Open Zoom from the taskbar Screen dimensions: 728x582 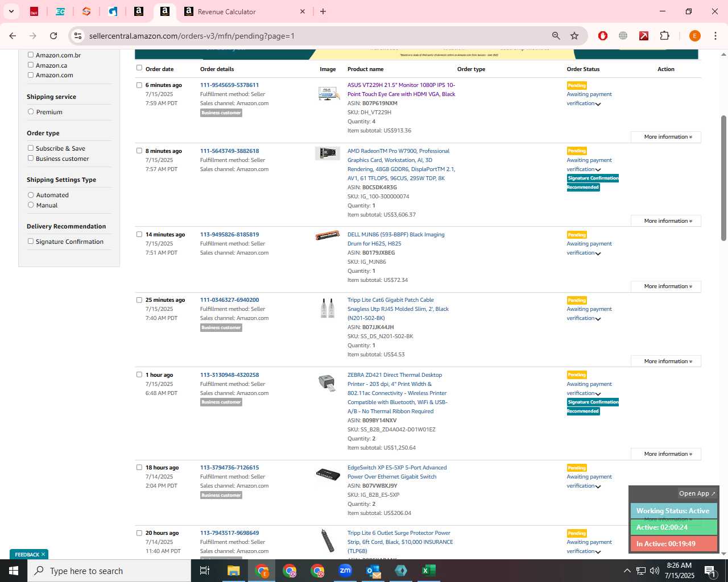(345, 571)
